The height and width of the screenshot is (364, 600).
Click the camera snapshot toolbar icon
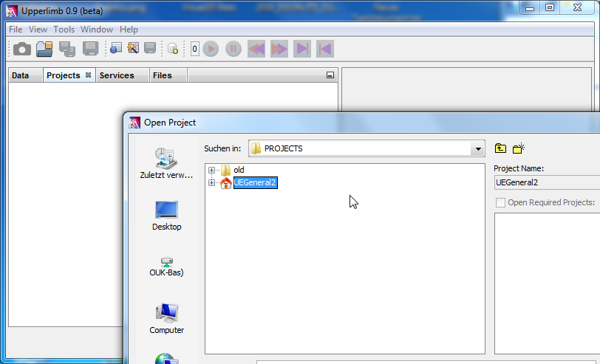[22, 49]
